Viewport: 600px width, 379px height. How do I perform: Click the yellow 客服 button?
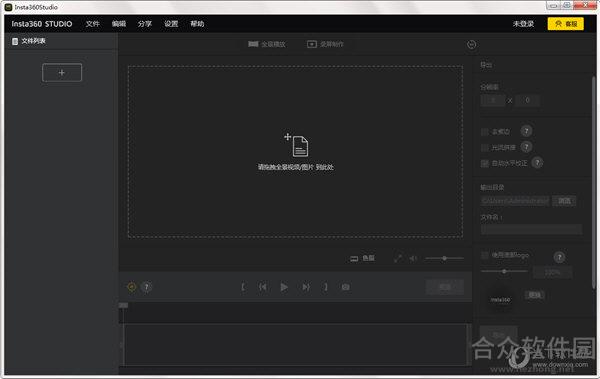coord(566,24)
